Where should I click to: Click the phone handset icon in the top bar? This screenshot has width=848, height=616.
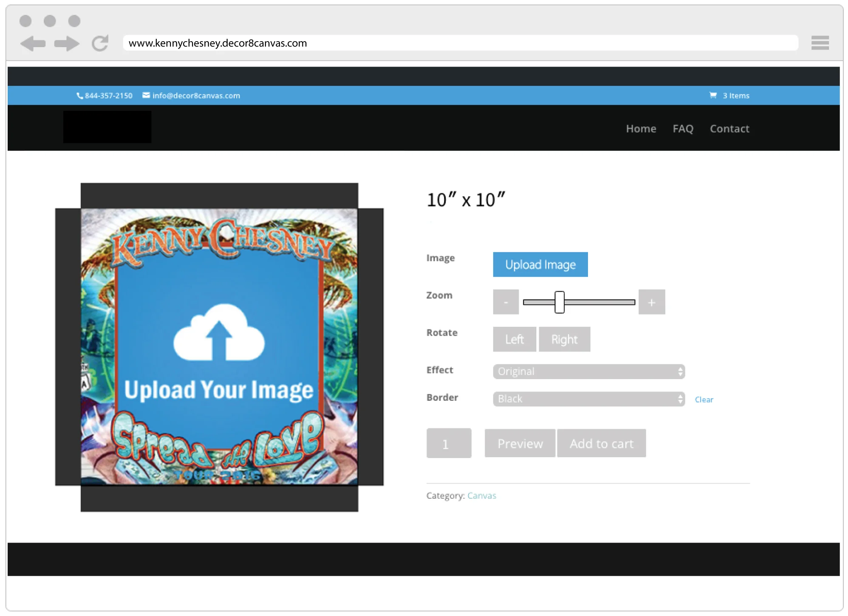click(79, 96)
